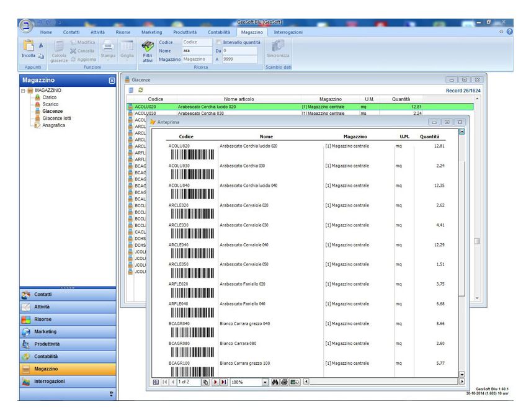Open the Interrogazioni navigation pane section
Screen dimensions: 531x420
tap(68, 382)
